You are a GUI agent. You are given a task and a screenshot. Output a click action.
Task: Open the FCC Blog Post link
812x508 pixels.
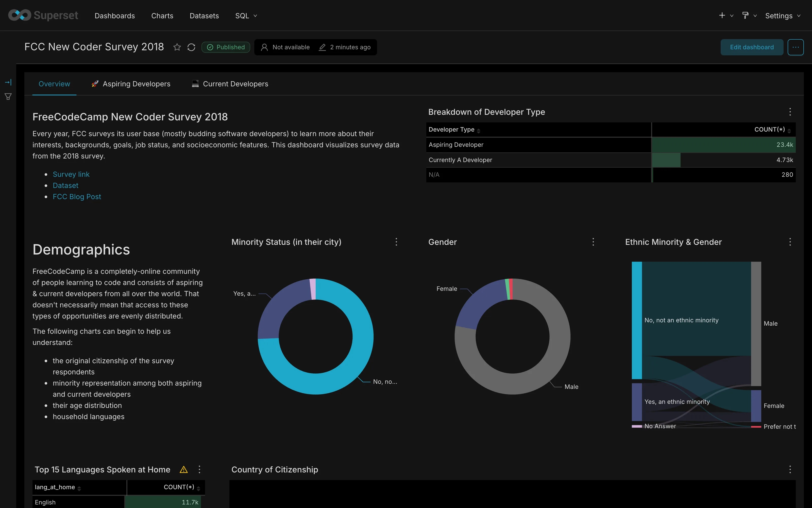(77, 197)
